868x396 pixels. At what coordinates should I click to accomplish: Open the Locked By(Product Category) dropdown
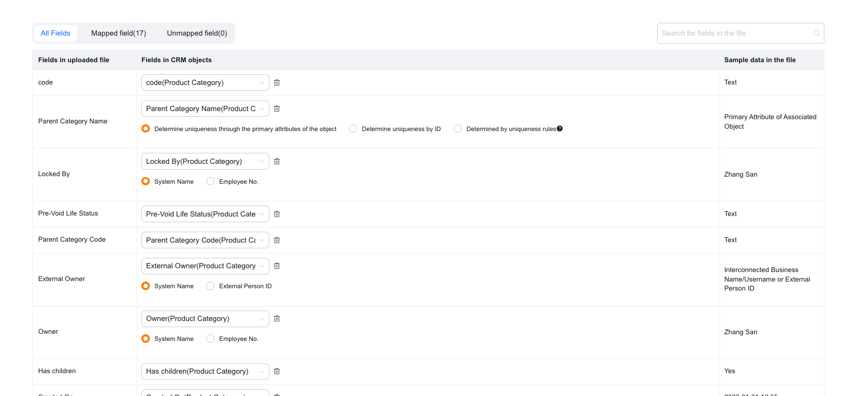(x=205, y=161)
